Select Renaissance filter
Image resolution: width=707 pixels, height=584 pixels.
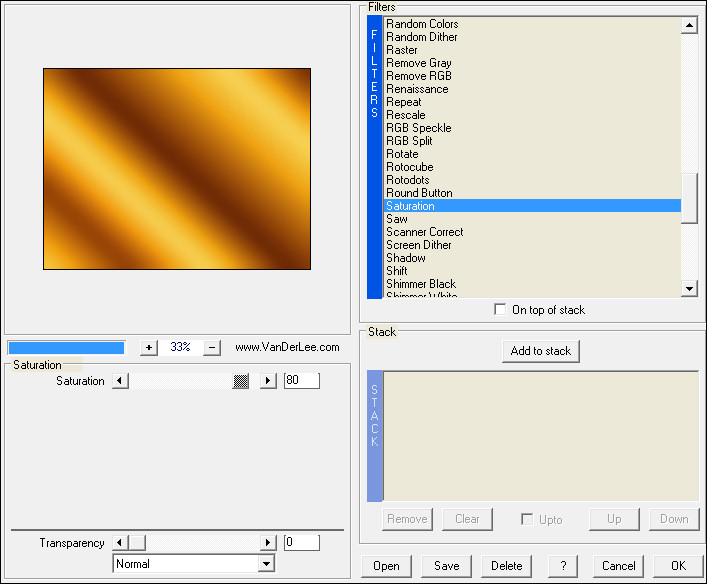click(x=533, y=89)
